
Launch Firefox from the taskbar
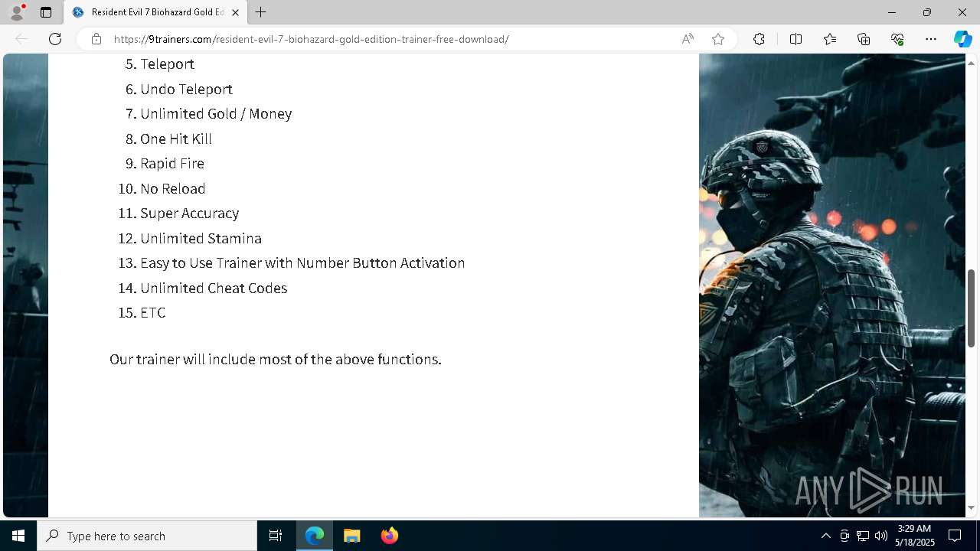[x=390, y=536]
